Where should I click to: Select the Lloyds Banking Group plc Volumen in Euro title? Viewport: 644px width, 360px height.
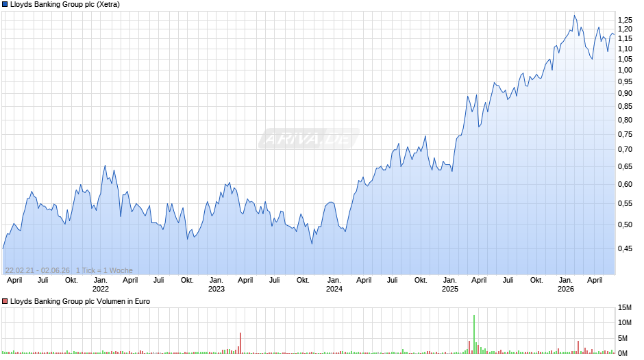coord(80,301)
